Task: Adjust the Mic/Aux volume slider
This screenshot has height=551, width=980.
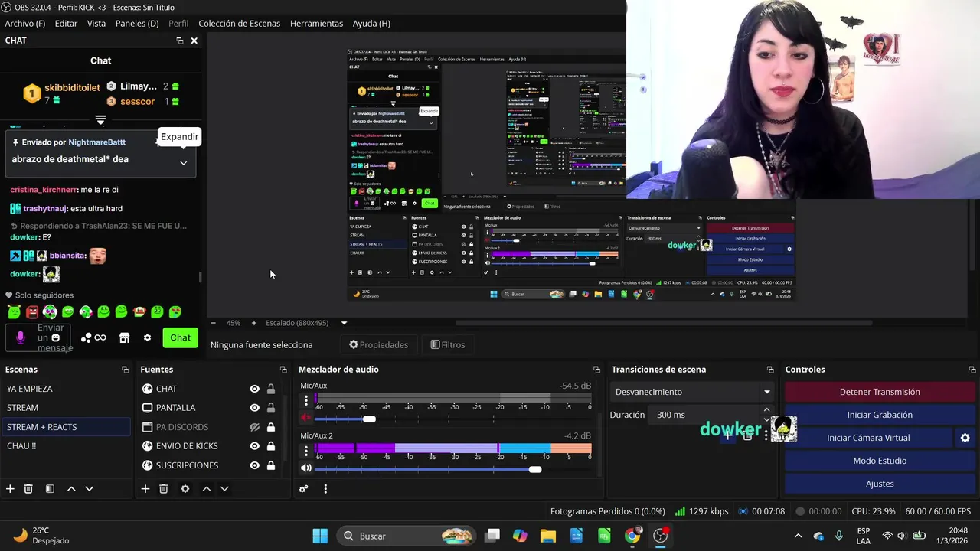Action: pos(369,419)
